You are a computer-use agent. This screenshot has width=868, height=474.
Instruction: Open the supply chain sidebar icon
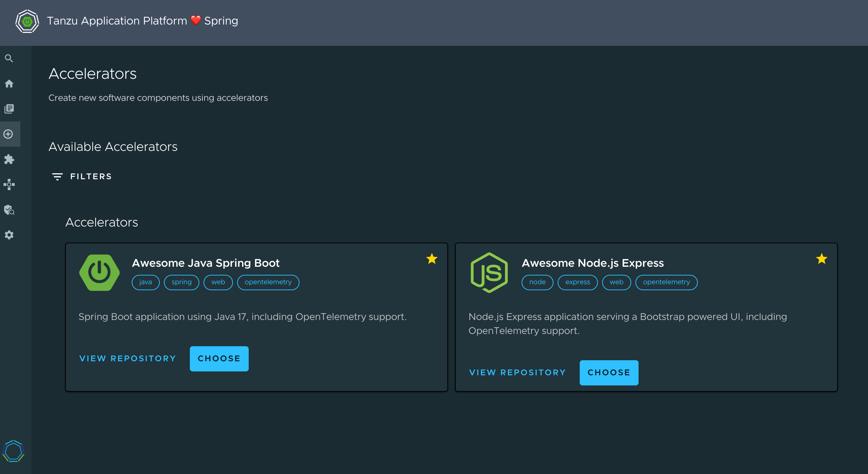pos(9,184)
